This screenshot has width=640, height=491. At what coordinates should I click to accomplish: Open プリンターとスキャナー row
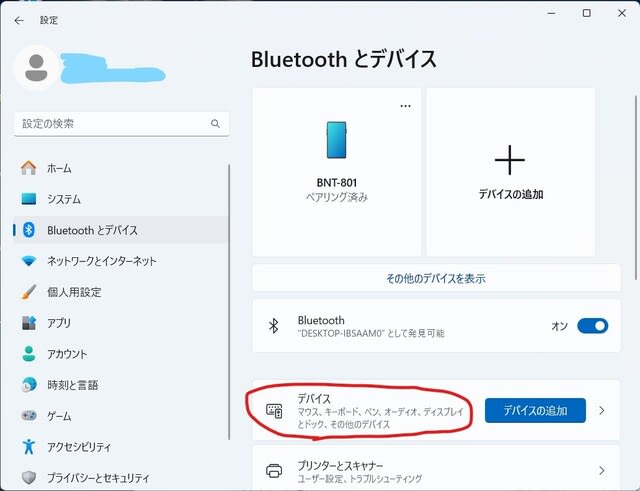[436, 469]
